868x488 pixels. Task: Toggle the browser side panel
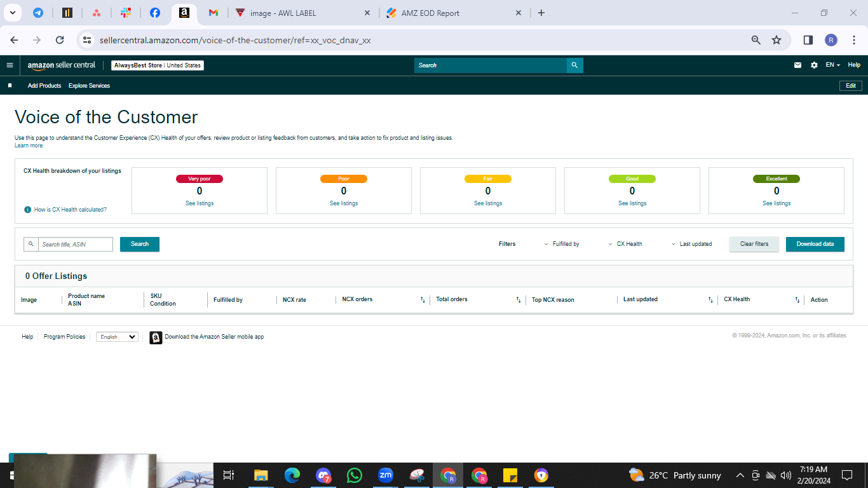(x=808, y=40)
